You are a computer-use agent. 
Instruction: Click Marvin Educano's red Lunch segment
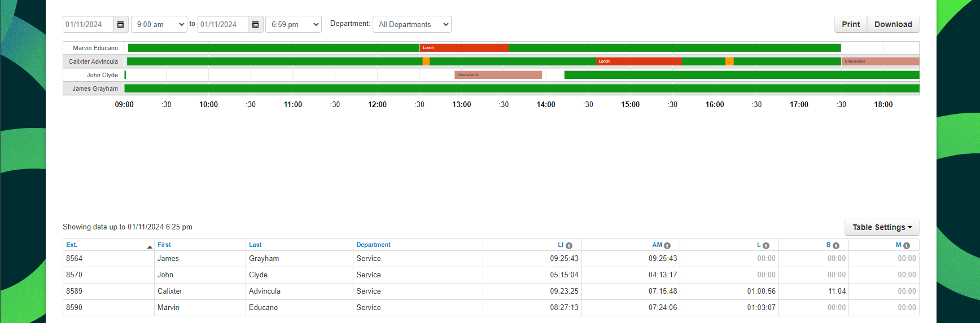point(464,48)
